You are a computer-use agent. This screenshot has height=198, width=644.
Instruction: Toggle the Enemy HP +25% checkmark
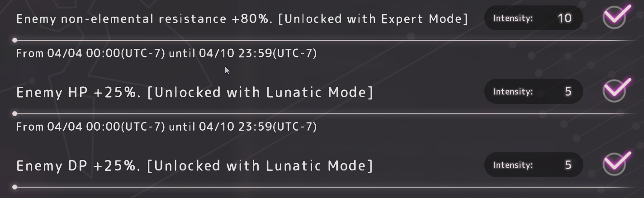(x=615, y=91)
